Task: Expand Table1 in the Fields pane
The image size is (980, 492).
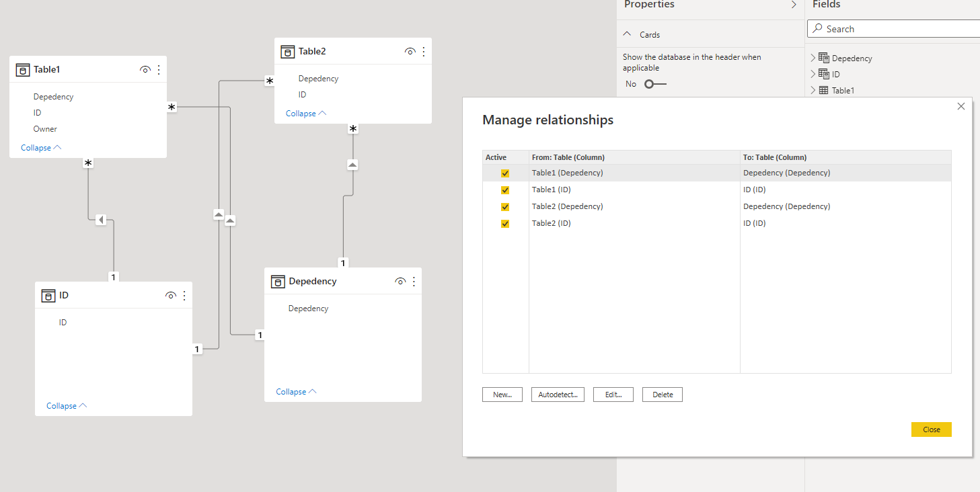Action: point(813,90)
